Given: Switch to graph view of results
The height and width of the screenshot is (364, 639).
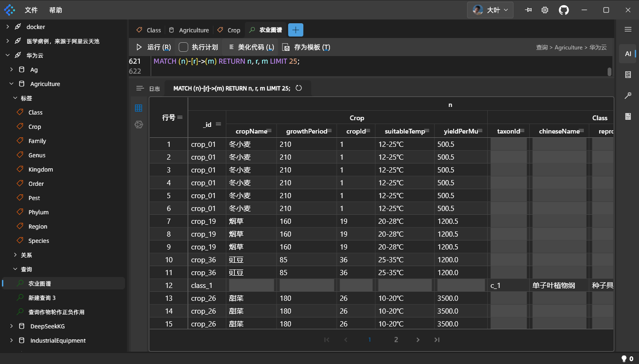Looking at the screenshot, I should 139,125.
